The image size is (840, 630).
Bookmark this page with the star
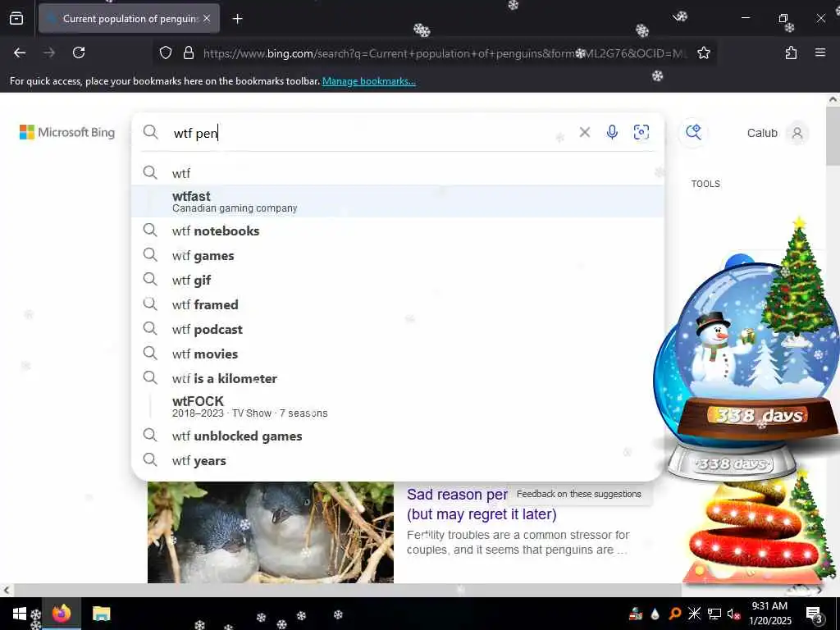(x=703, y=52)
